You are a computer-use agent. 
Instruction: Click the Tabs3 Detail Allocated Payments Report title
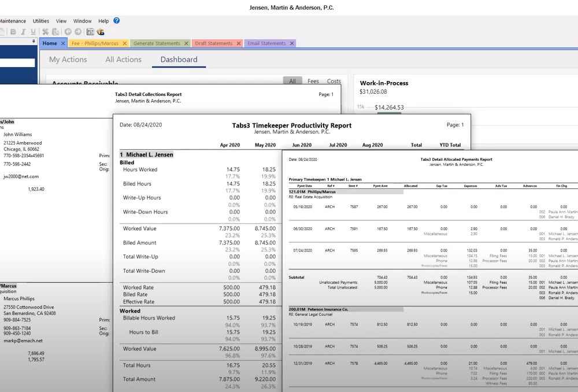[x=456, y=160]
